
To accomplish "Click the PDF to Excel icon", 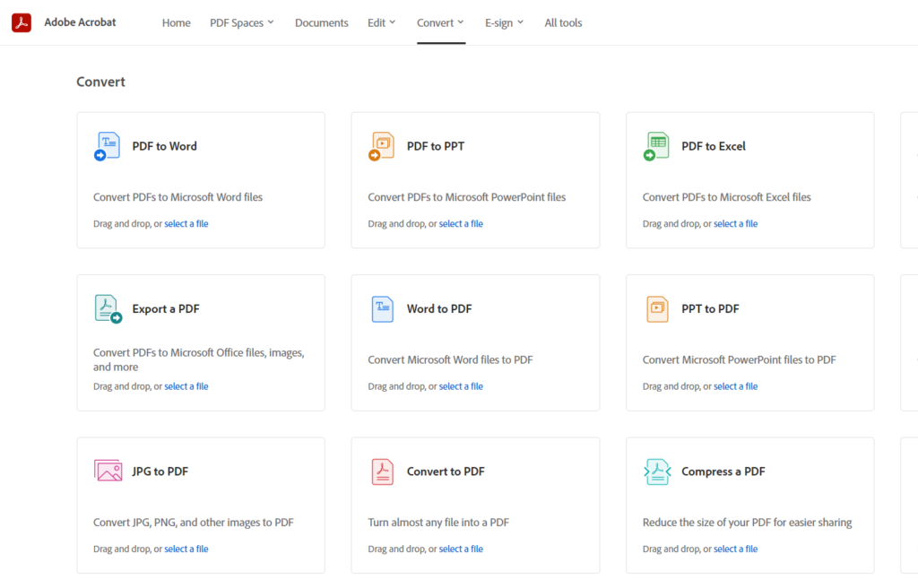I will pyautogui.click(x=657, y=146).
